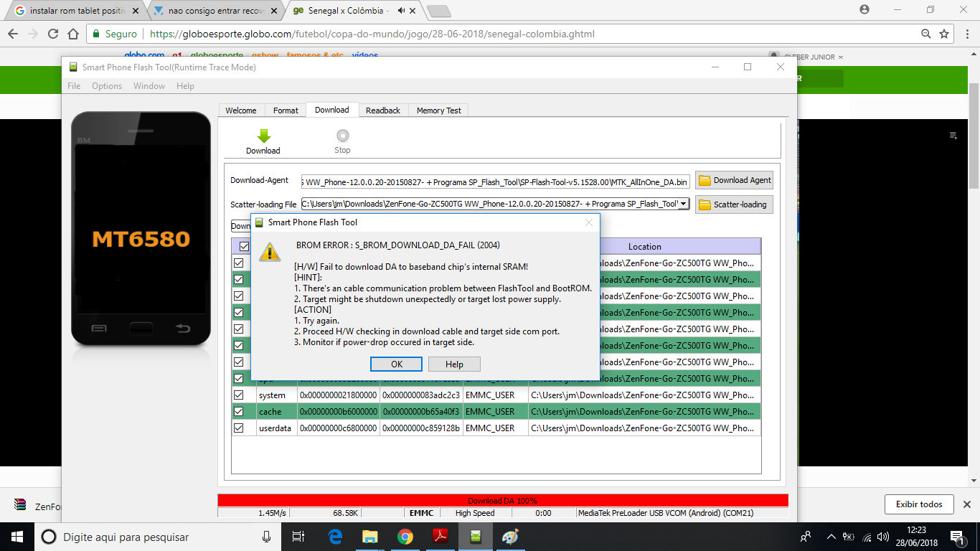The width and height of the screenshot is (980, 551).
Task: Click the Location column header
Action: pyautogui.click(x=644, y=247)
